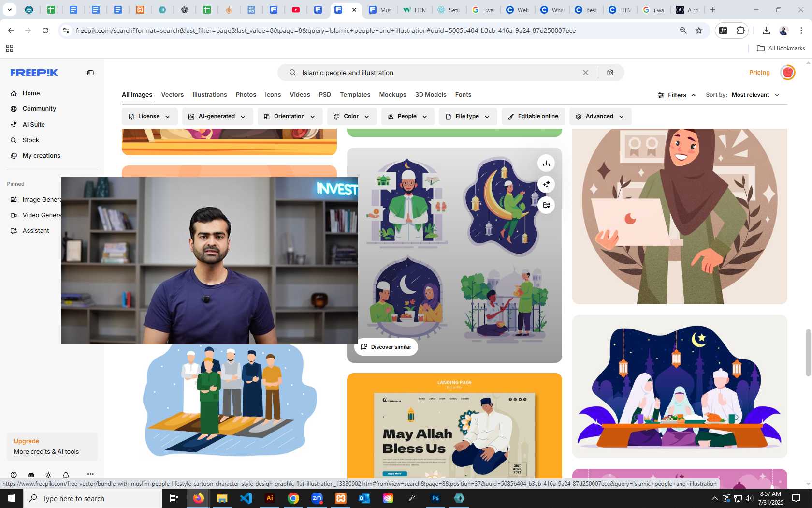Screen dimensions: 812x508
Task: Click the Windows search box in taskbar
Action: [93, 498]
